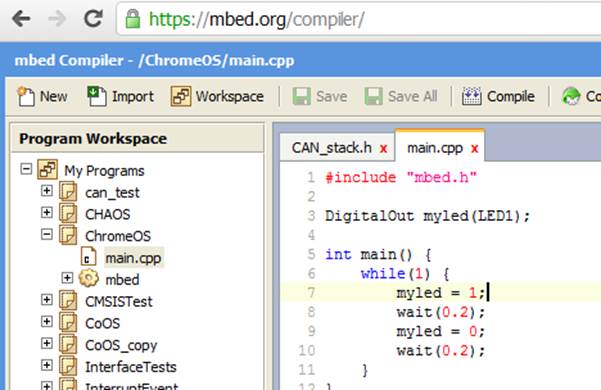The width and height of the screenshot is (601, 390).
Task: Click the while(1) code line
Action: (404, 274)
